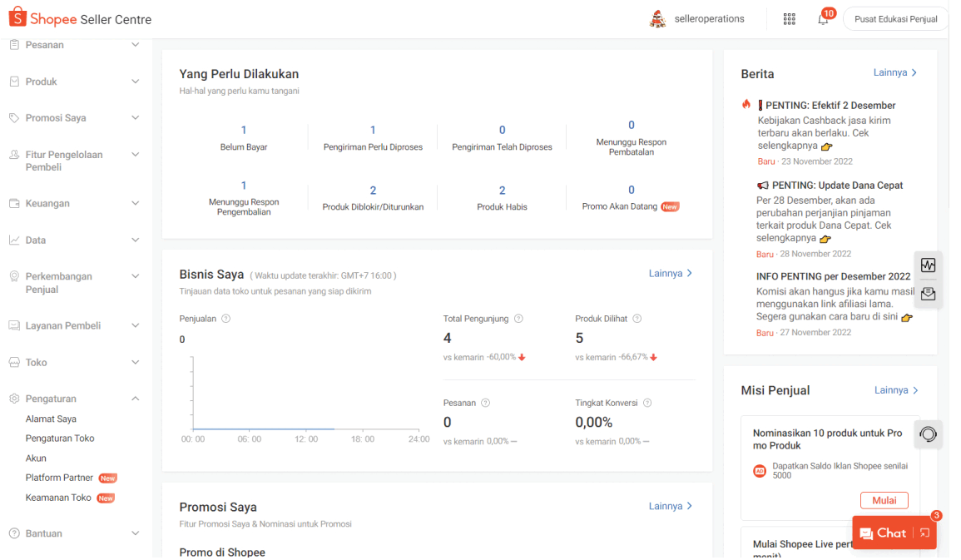The image size is (961, 560).
Task: Select Alamat Saya from sidebar
Action: [51, 419]
